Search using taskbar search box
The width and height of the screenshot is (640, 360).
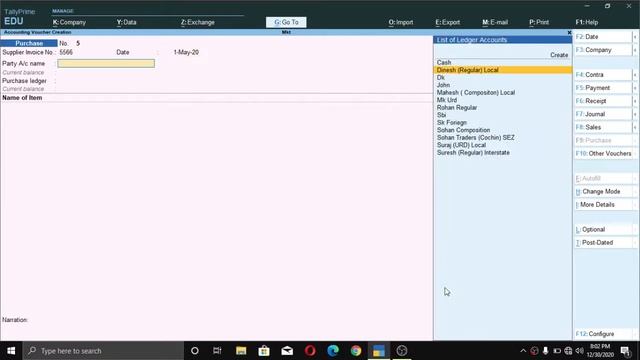(x=103, y=351)
